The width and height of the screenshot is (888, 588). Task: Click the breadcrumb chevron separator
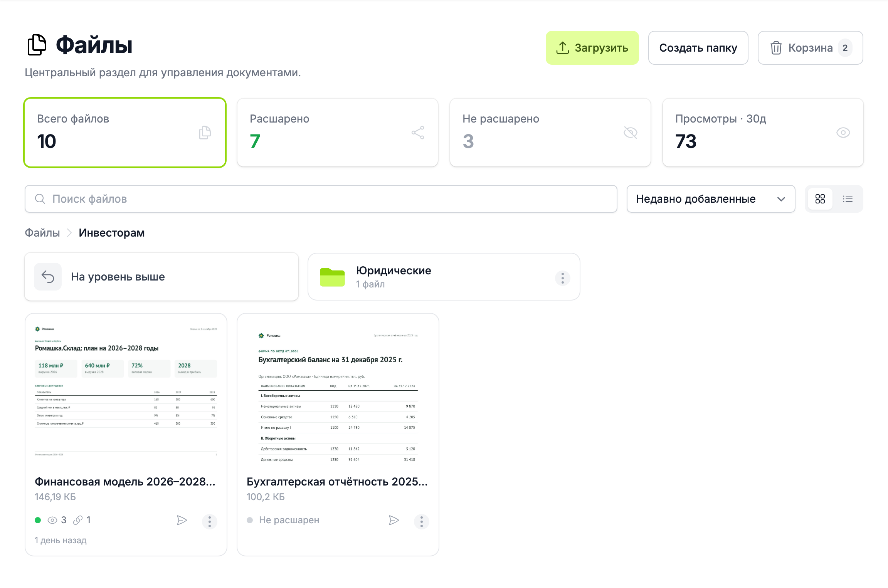click(x=69, y=233)
